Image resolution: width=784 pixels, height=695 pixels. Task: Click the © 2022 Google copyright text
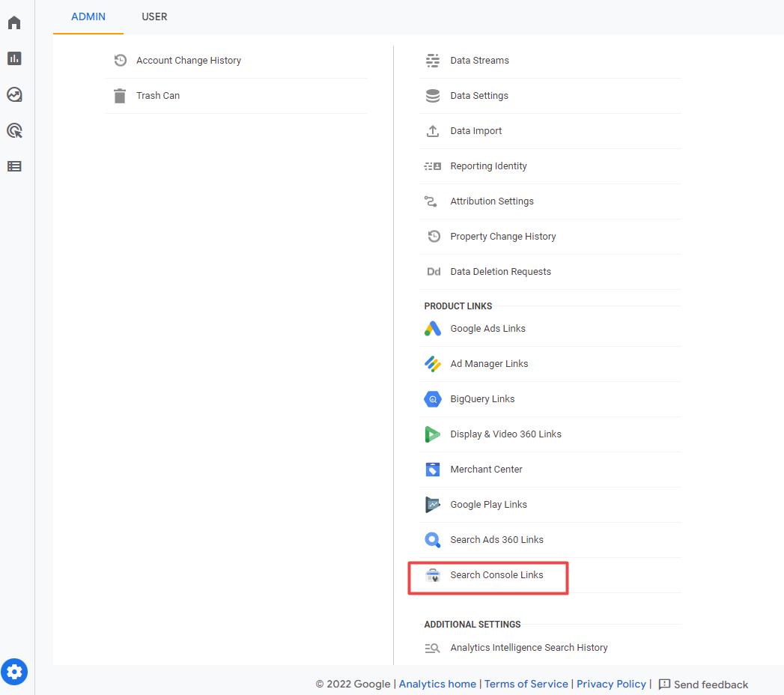[353, 684]
